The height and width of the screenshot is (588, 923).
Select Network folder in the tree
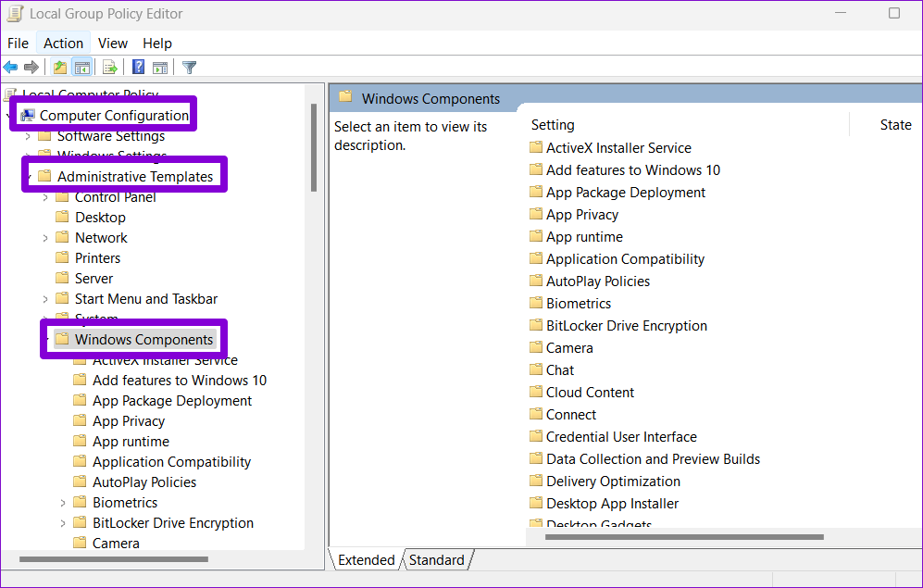101,238
